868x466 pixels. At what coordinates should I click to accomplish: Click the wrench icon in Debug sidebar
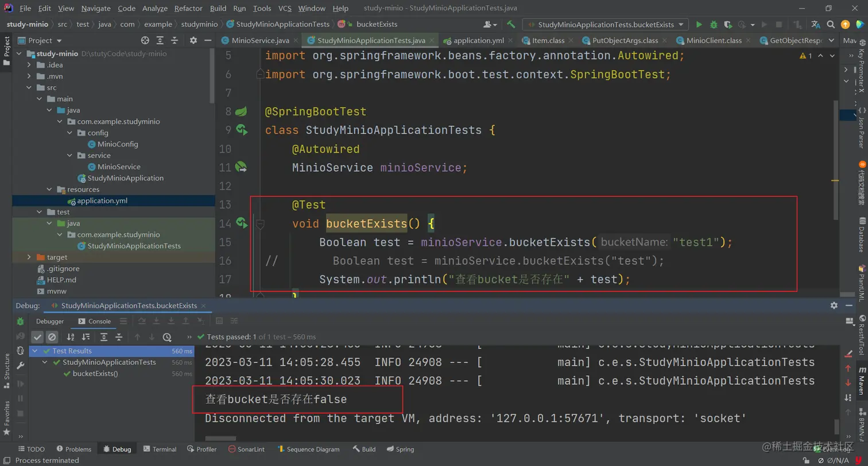(21, 365)
